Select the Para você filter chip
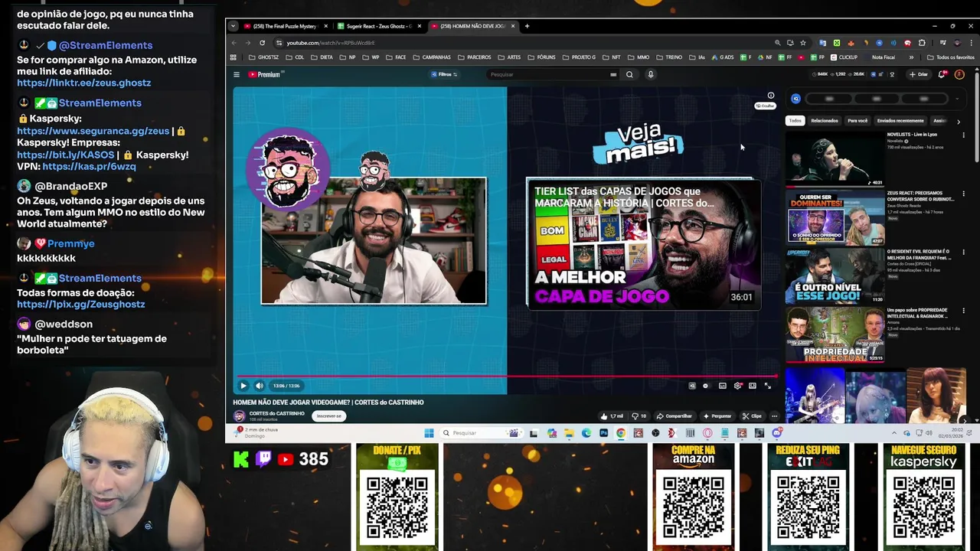Image resolution: width=980 pixels, height=551 pixels. click(x=857, y=120)
